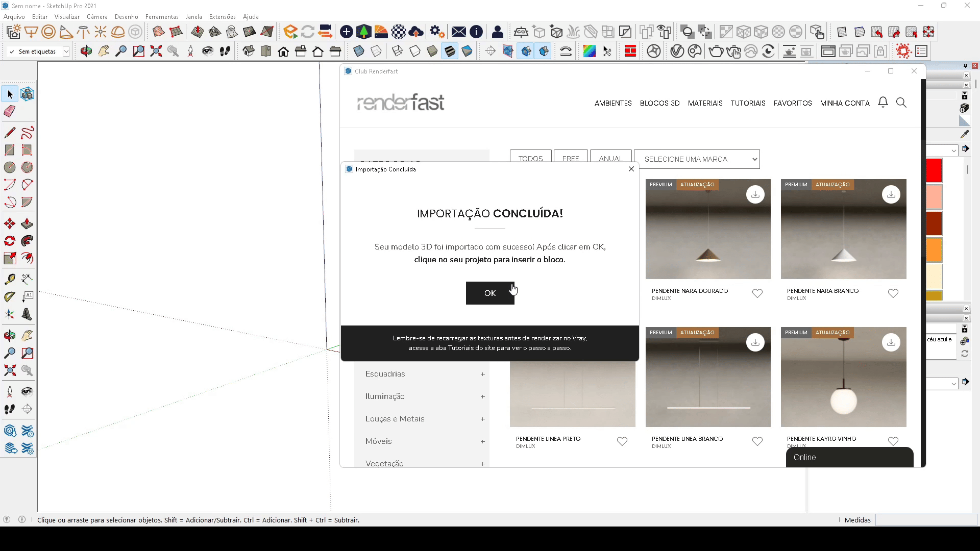980x551 pixels.
Task: Click the Rotate tool icon
Action: tap(10, 241)
